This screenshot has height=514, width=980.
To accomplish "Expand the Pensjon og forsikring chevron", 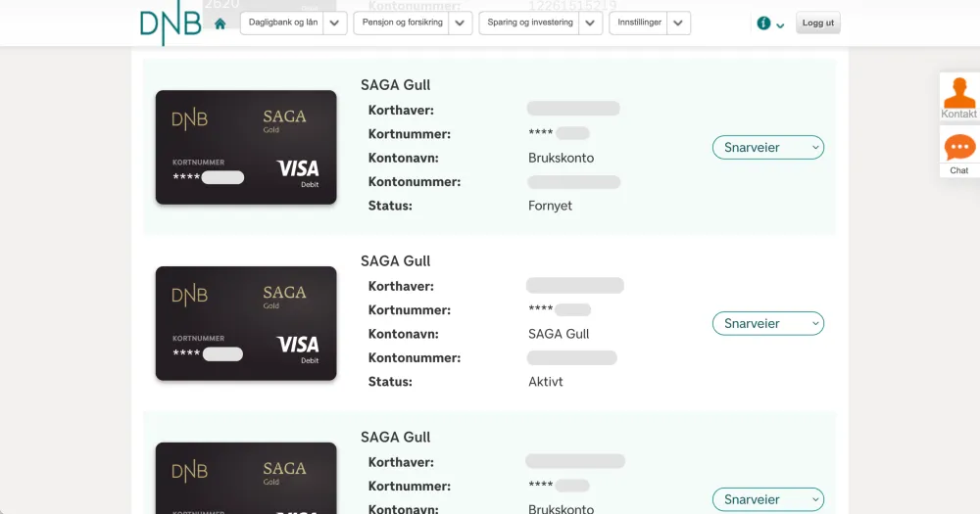I will click(x=461, y=23).
